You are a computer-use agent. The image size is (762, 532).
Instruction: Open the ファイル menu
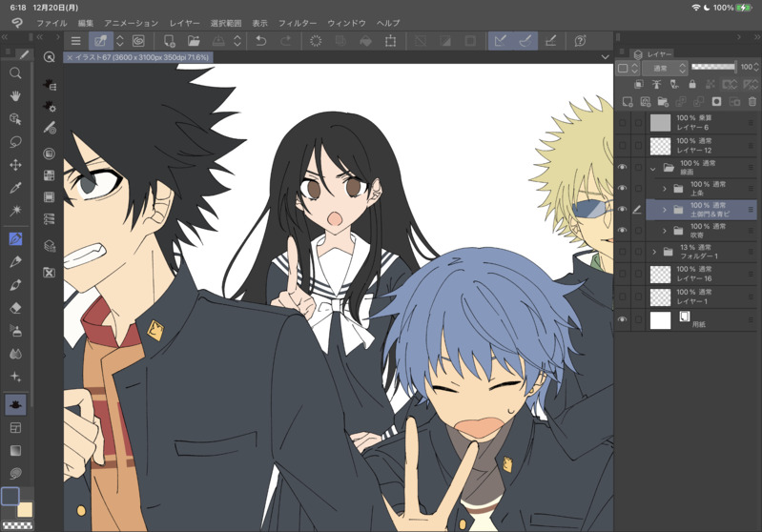coord(51,23)
